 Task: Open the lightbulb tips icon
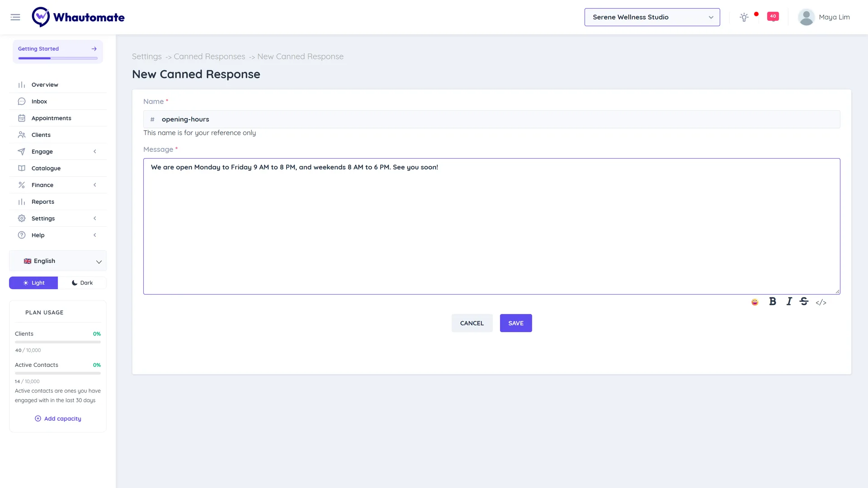tap(744, 17)
